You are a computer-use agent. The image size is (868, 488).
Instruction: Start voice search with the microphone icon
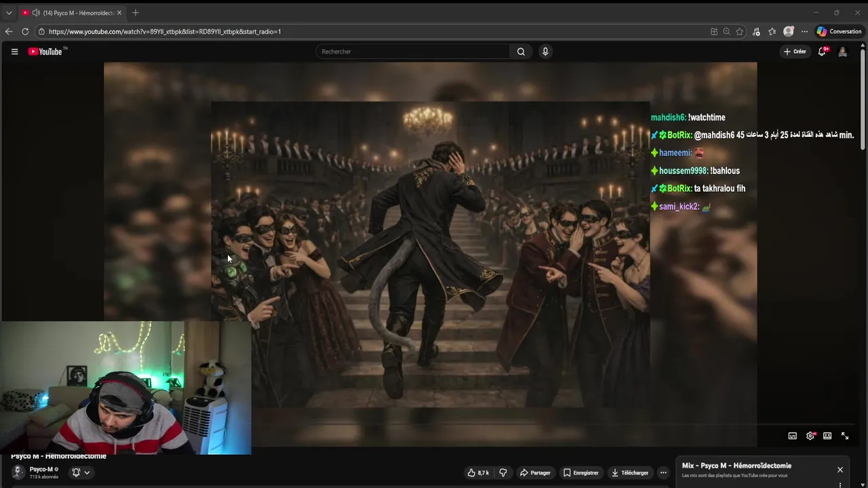[545, 52]
